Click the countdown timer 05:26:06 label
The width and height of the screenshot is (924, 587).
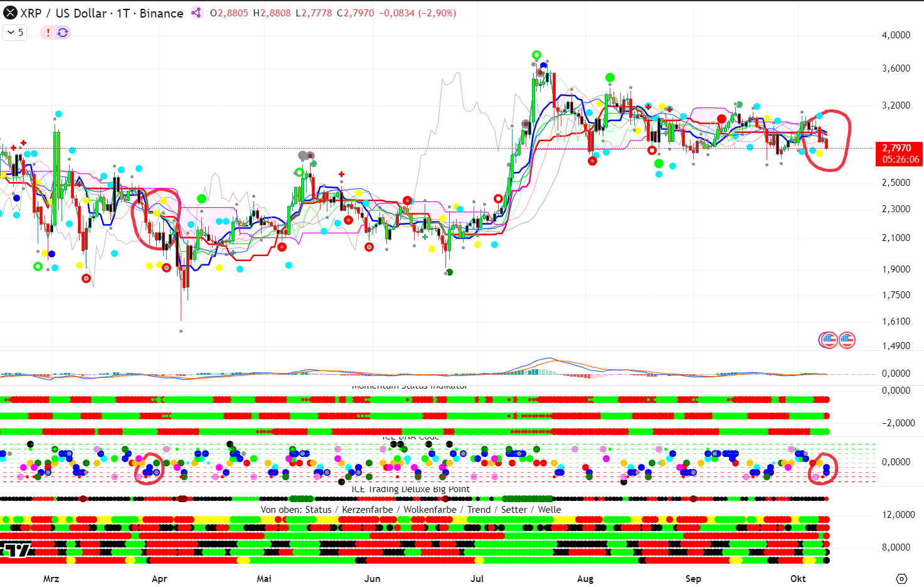pyautogui.click(x=900, y=159)
